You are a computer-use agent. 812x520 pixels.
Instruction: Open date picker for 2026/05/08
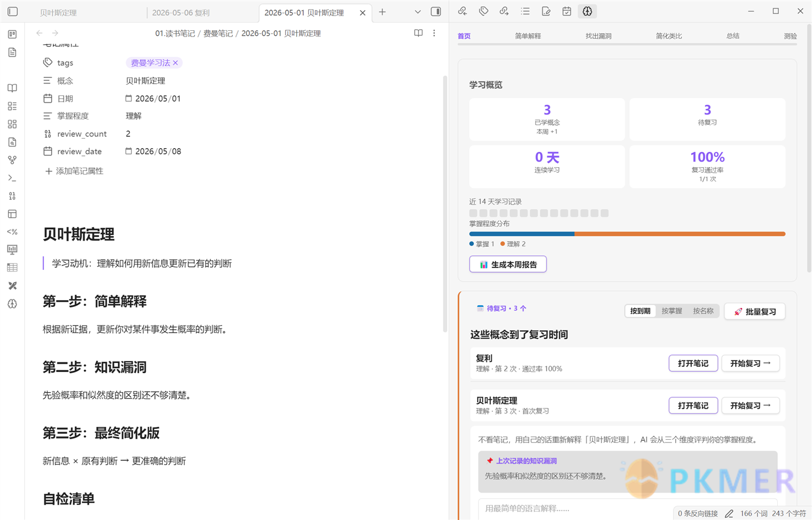129,151
